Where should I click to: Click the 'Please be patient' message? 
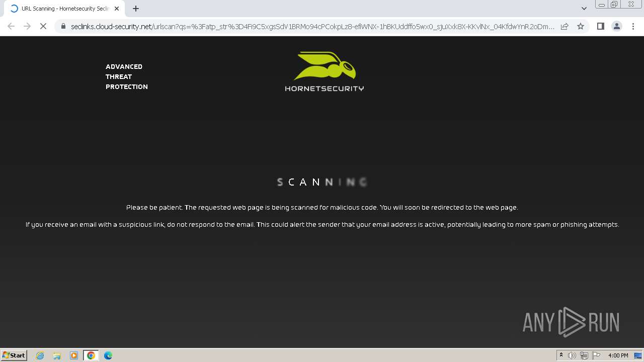322,207
